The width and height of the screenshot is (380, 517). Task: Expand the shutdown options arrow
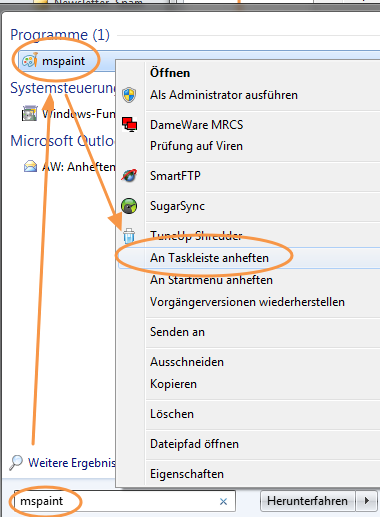[x=367, y=501]
